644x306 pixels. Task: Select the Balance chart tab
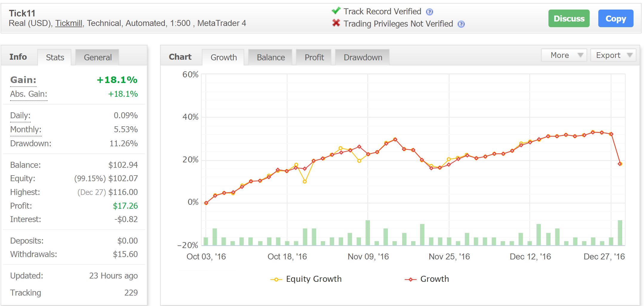point(271,57)
